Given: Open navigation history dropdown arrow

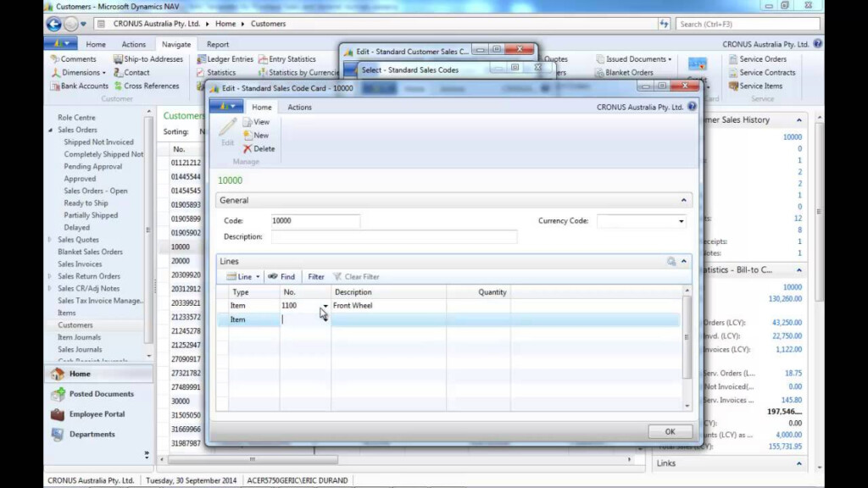Looking at the screenshot, I should coord(83,24).
